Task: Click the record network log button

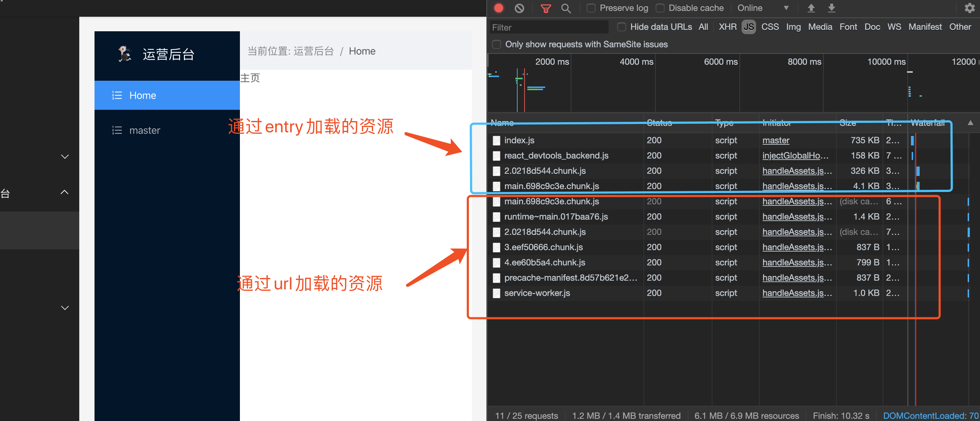Action: pos(498,8)
